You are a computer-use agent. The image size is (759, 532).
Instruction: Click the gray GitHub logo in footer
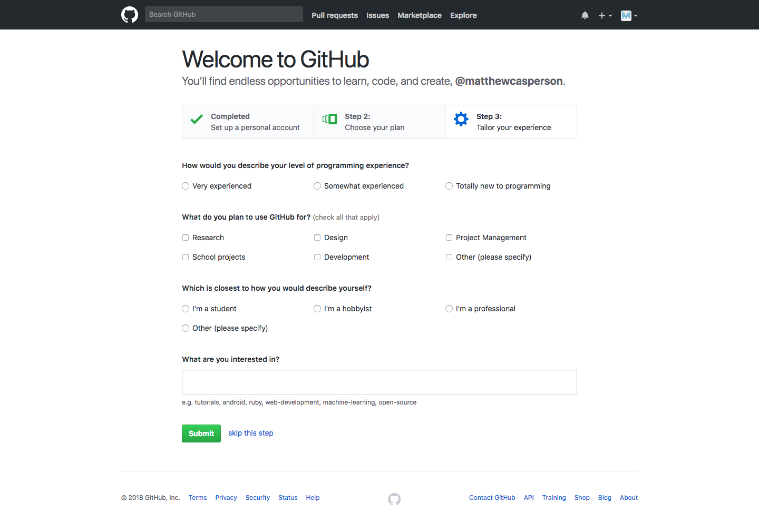click(394, 499)
